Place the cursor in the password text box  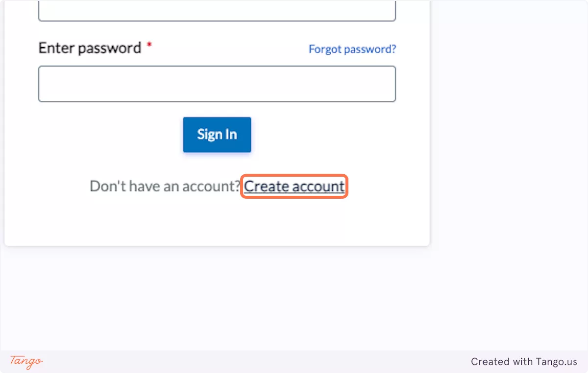coord(217,84)
